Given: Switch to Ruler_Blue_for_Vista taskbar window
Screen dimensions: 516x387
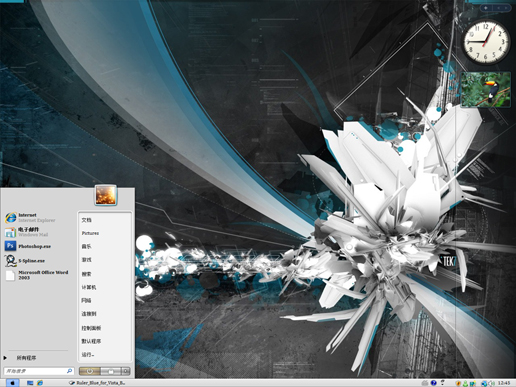Looking at the screenshot, I should tap(97, 383).
